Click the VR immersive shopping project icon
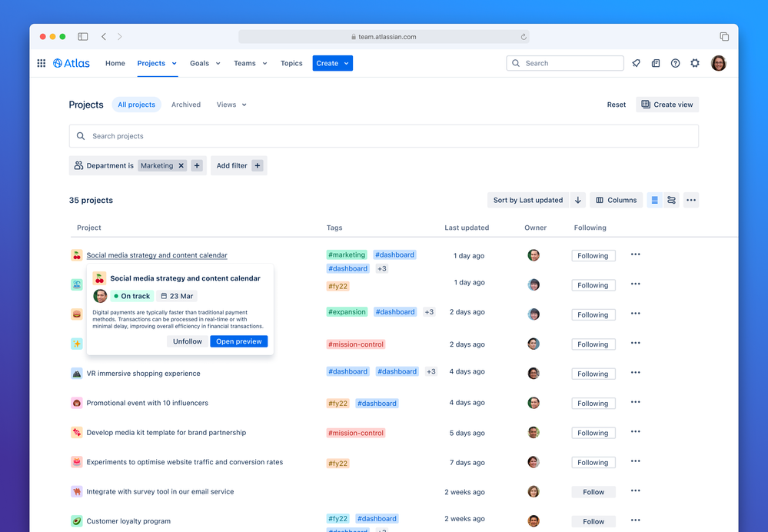The width and height of the screenshot is (768, 532). pyautogui.click(x=77, y=374)
